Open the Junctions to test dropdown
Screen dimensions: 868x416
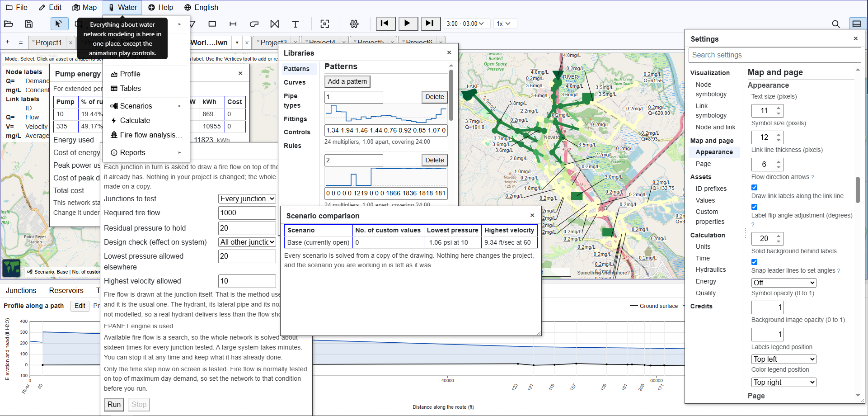pos(247,199)
